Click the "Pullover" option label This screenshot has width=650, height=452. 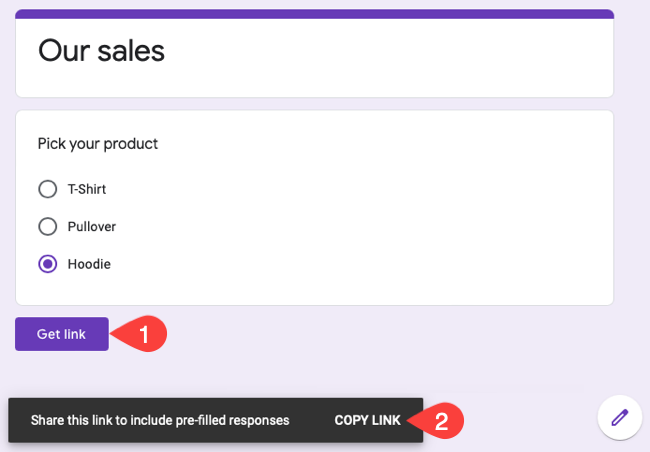91,227
